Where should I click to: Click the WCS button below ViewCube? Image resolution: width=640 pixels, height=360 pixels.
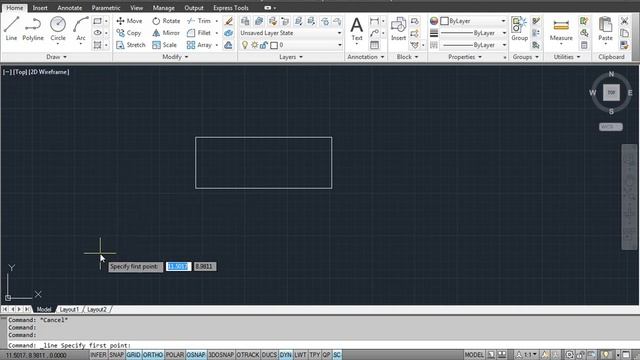(x=611, y=127)
